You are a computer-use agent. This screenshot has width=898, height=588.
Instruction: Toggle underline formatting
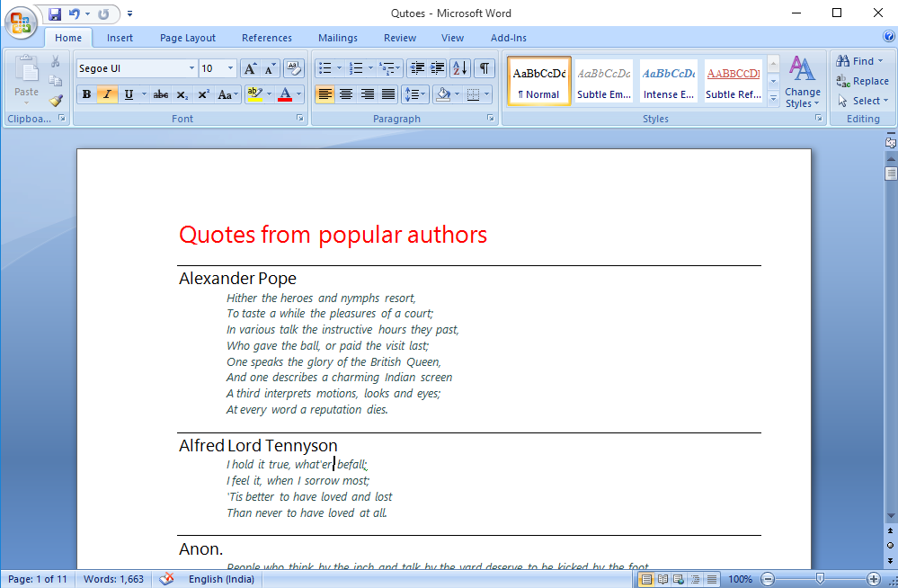click(x=129, y=94)
